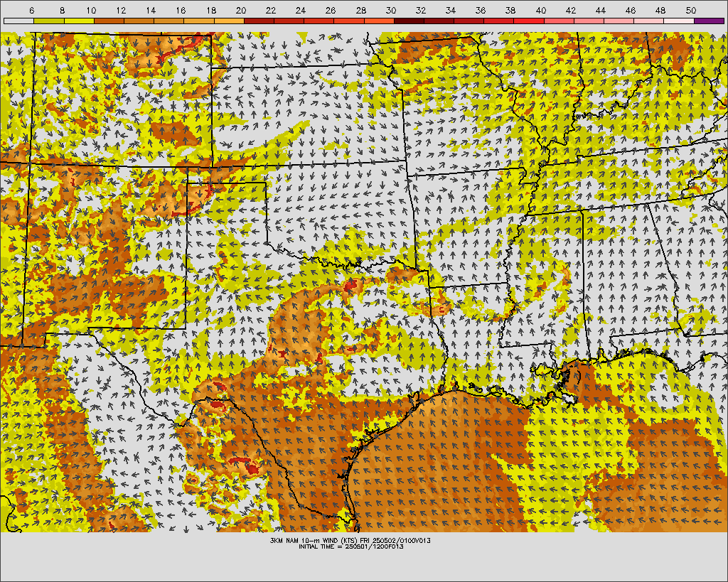The image size is (728, 582).
Task: Click the legend label "40"
Action: (541, 10)
